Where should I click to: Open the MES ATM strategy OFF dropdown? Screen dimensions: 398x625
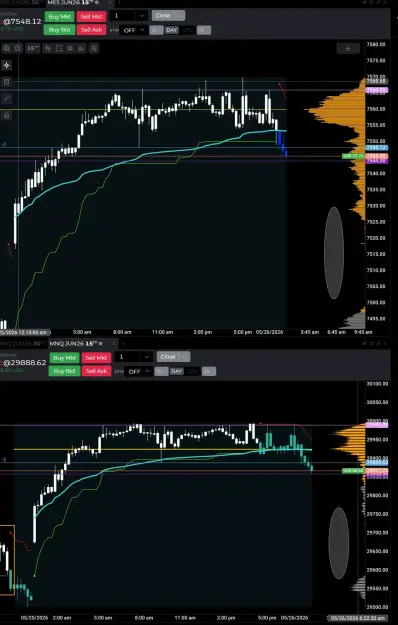(x=134, y=30)
